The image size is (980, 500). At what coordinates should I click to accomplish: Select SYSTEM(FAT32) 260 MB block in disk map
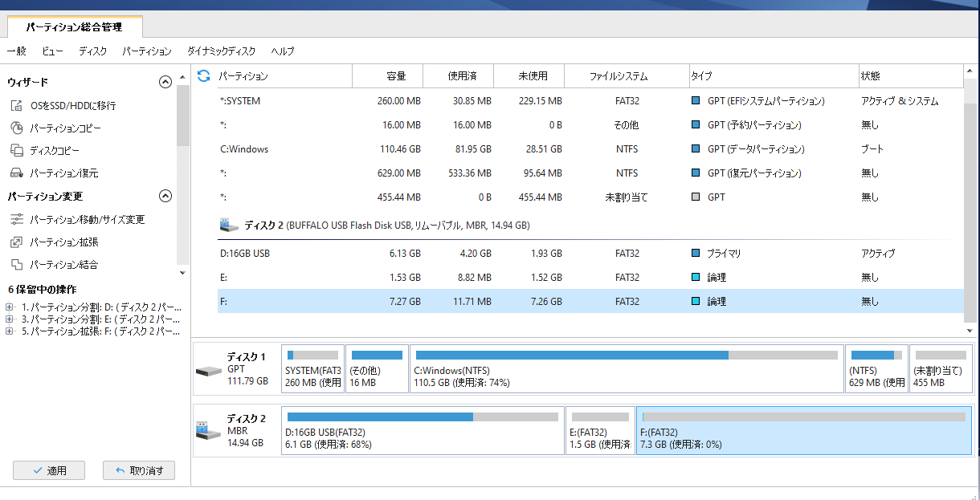coord(313,369)
